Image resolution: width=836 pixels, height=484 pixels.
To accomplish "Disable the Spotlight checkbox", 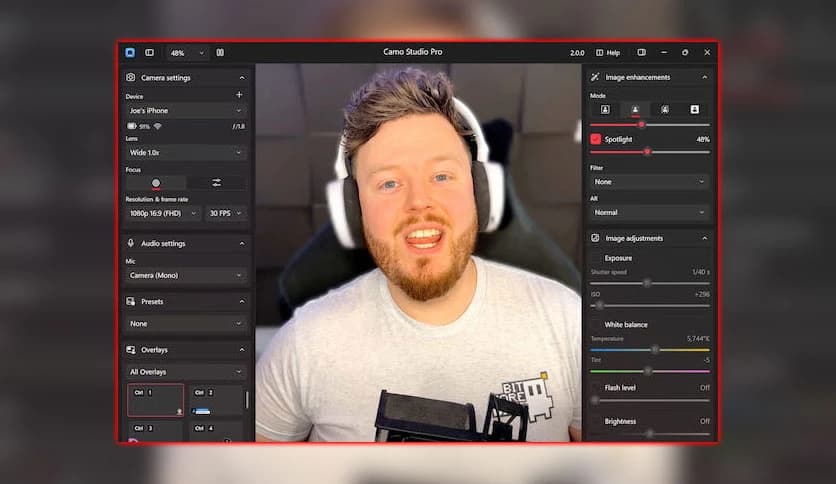I will point(596,139).
